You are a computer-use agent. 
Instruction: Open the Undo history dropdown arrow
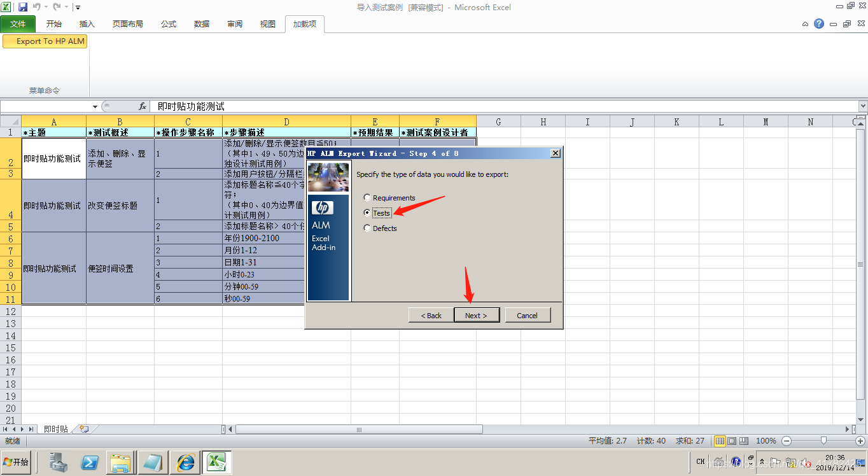click(x=46, y=7)
